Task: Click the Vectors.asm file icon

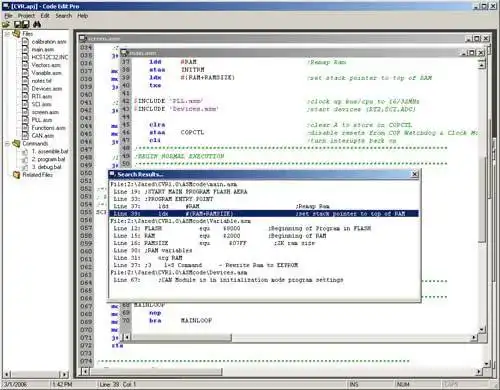Action: pyautogui.click(x=26, y=65)
